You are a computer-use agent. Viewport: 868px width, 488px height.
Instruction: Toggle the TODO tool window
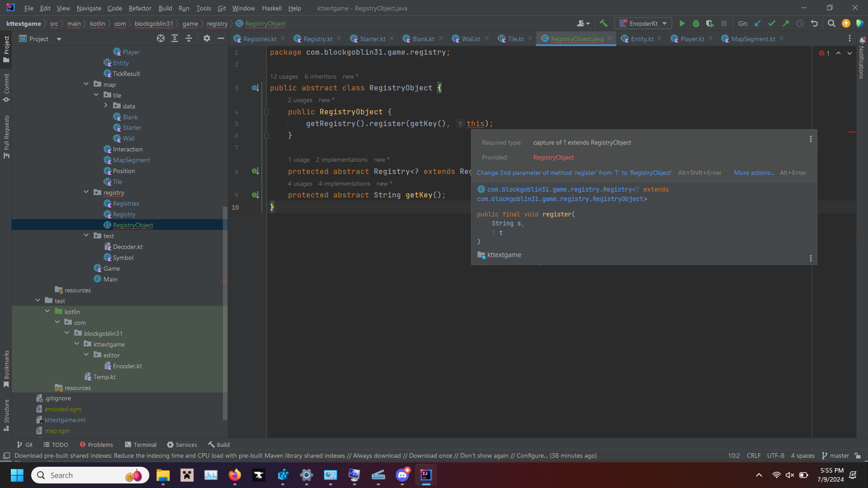(55, 445)
